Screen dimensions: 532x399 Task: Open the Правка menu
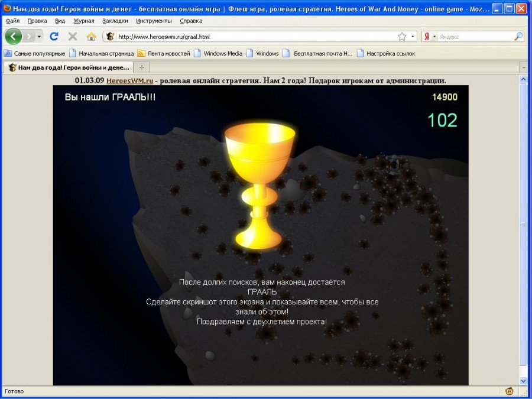pos(37,21)
